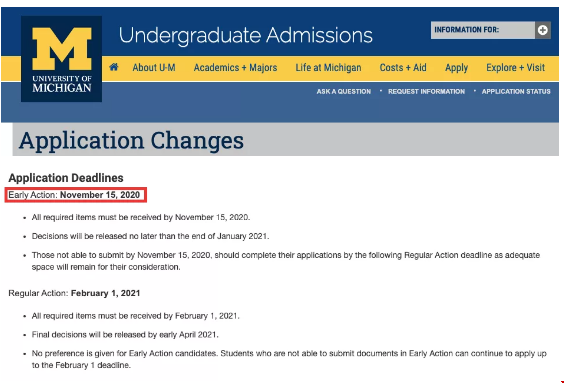Click the Application Deadlines subheading
The height and width of the screenshot is (383, 564).
click(x=66, y=178)
